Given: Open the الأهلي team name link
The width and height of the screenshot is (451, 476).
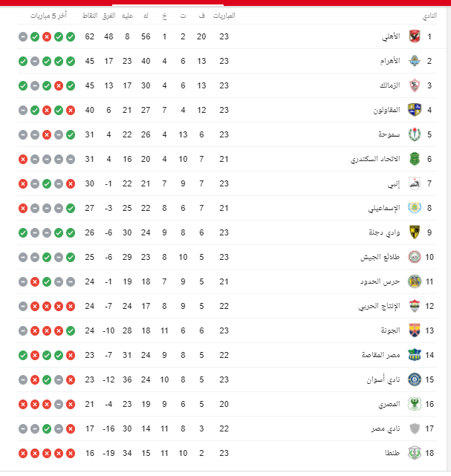Looking at the screenshot, I should pyautogui.click(x=391, y=36).
